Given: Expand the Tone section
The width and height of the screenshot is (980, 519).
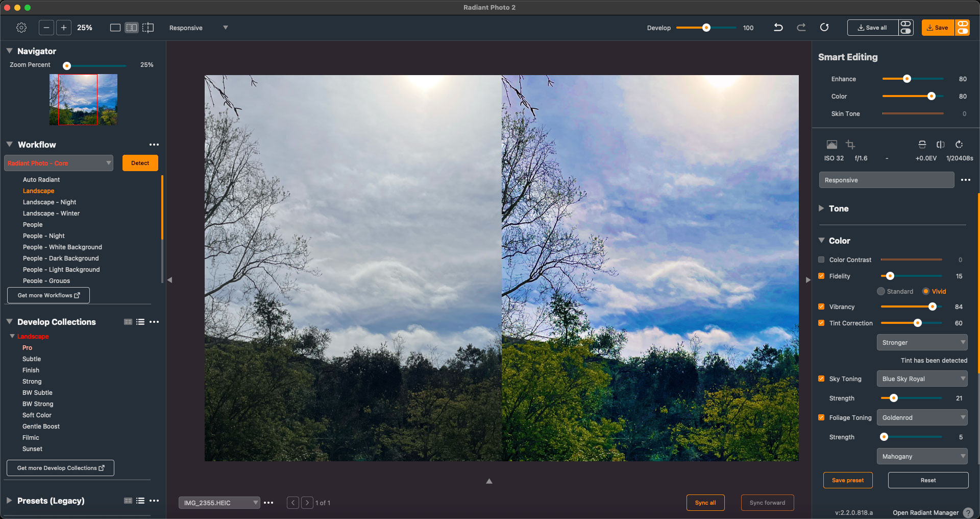Looking at the screenshot, I should click(821, 208).
